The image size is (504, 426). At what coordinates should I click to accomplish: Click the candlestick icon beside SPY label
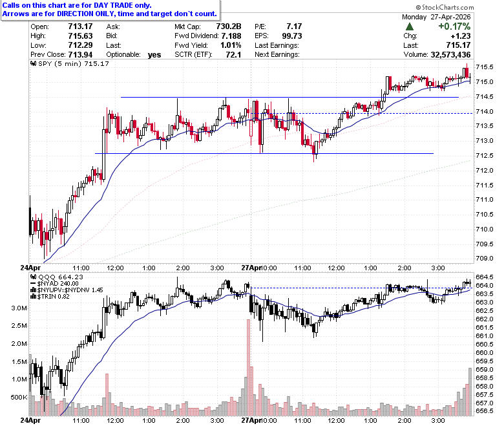(34, 63)
